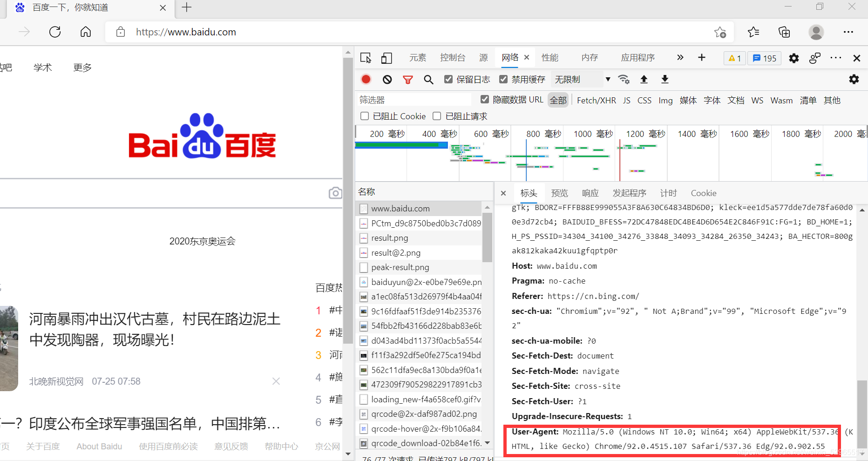Toggle device emulation icon in DevTools
The height and width of the screenshot is (461, 868).
tap(387, 58)
